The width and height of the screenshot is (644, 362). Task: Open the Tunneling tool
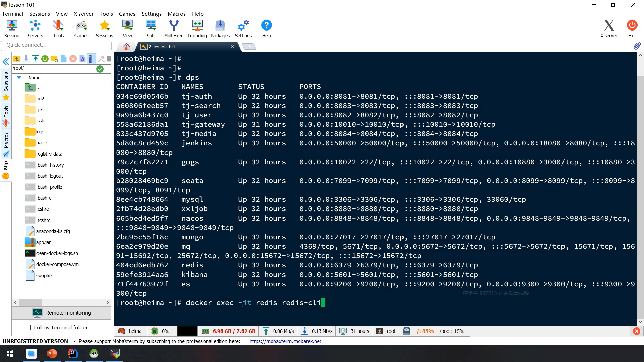(197, 28)
